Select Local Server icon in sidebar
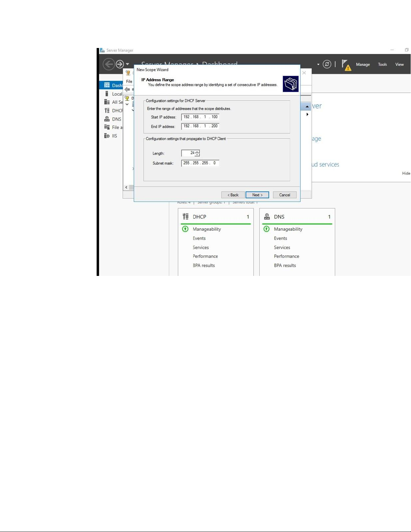This screenshot has width=411, height=532. point(107,94)
